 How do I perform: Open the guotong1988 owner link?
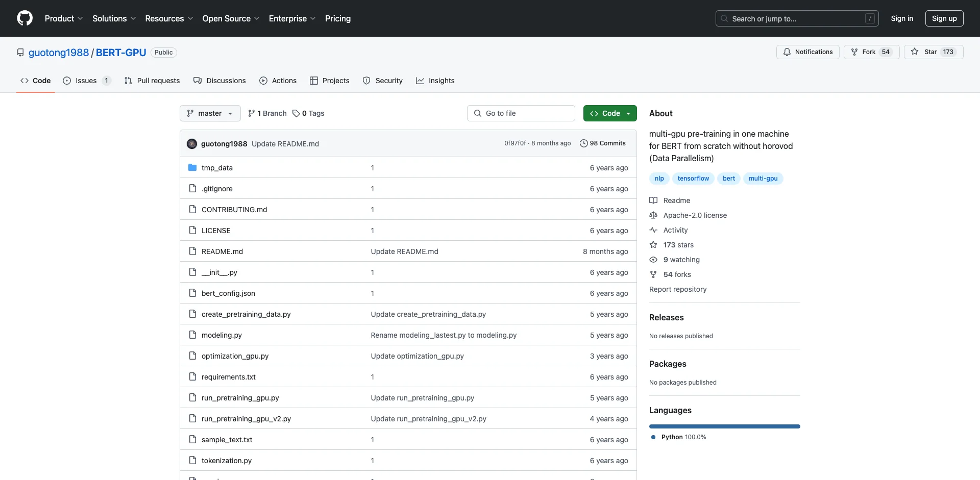coord(59,53)
